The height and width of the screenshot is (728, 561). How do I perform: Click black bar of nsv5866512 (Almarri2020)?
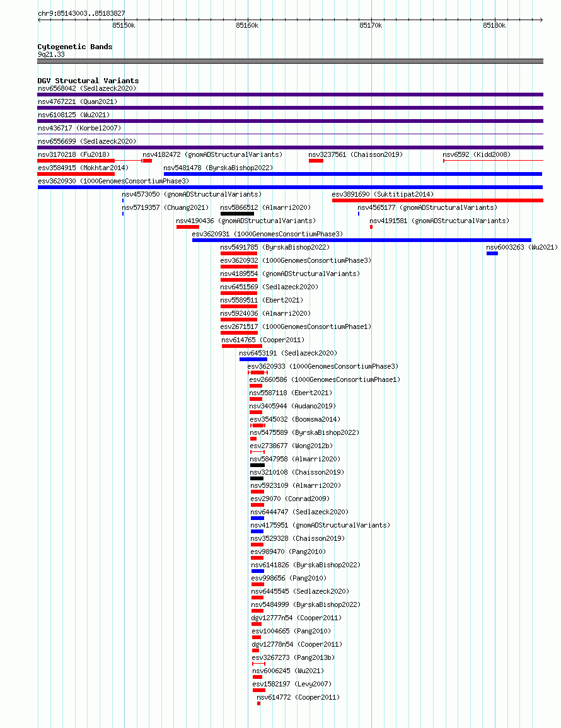point(237,214)
